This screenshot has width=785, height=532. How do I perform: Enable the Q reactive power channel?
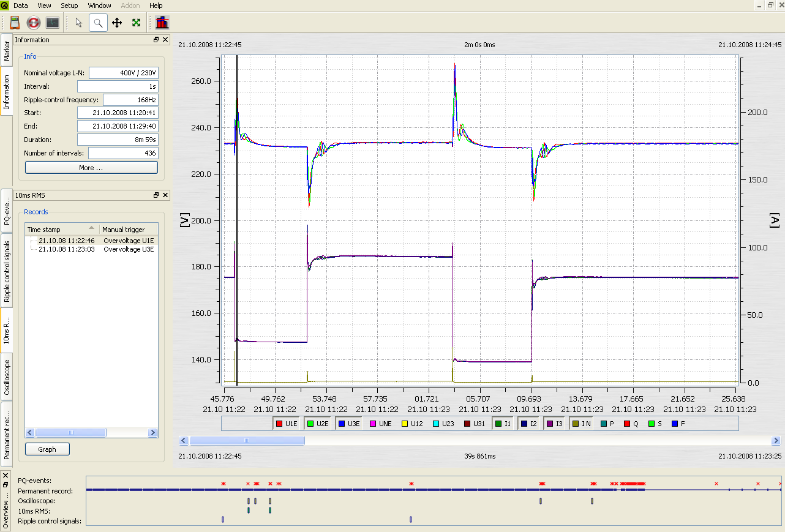click(631, 424)
